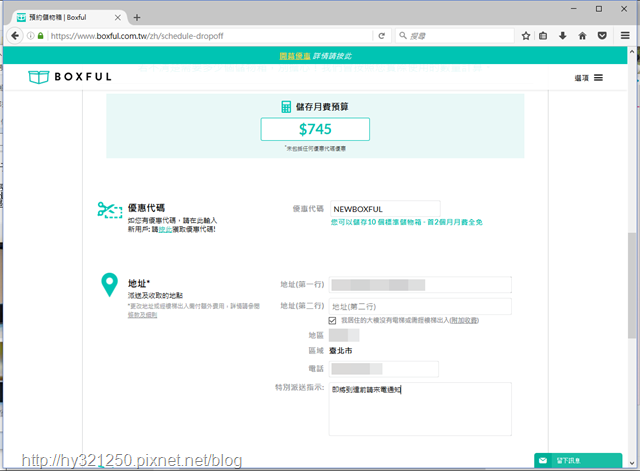Click the mail icon on message button

tap(543, 461)
